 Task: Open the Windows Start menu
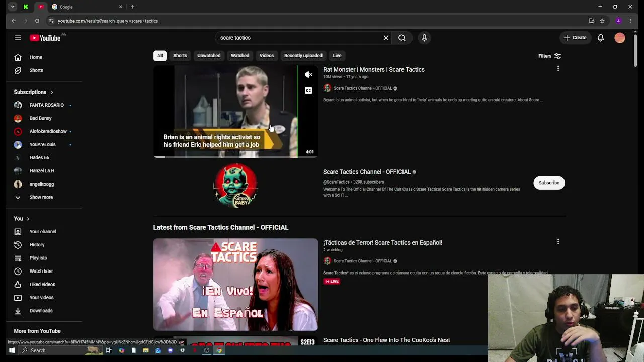(12, 350)
